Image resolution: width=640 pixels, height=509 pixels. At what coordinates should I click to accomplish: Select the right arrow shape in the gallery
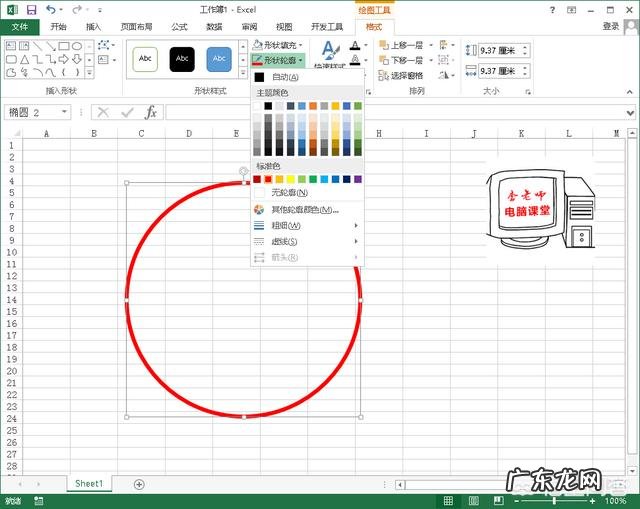tap(64, 60)
